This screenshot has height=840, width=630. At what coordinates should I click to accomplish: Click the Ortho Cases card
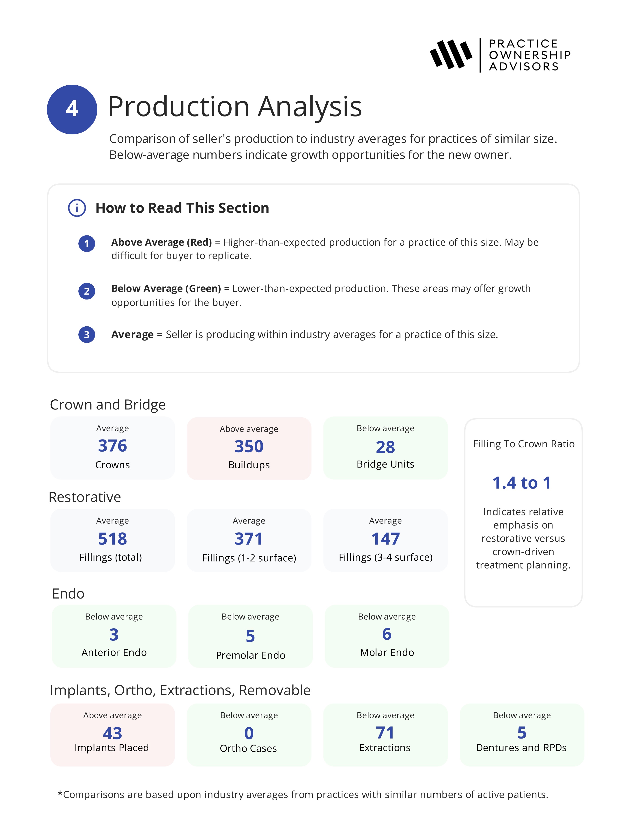pyautogui.click(x=249, y=734)
